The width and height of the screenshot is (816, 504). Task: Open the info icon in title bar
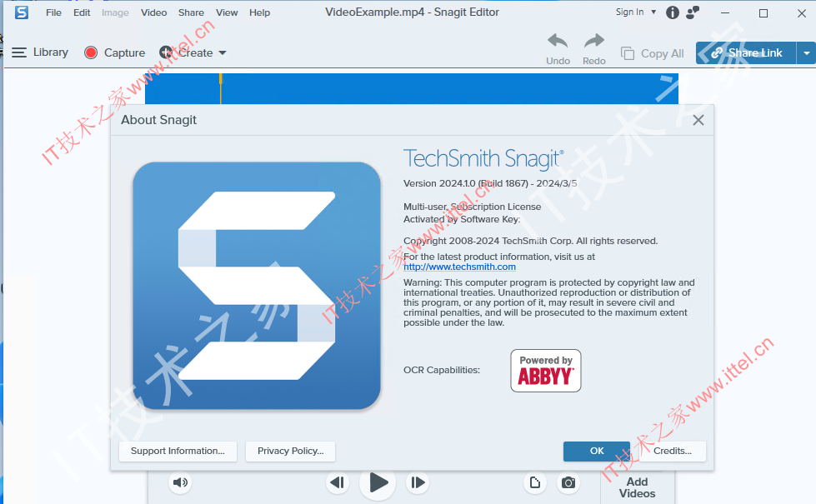[673, 12]
